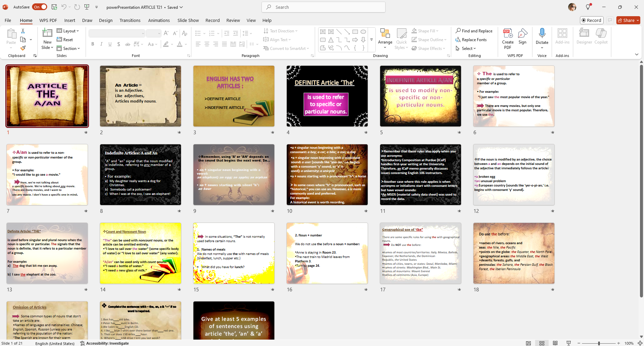Click the Undo arrow icon
This screenshot has width=644, height=346.
point(64,7)
